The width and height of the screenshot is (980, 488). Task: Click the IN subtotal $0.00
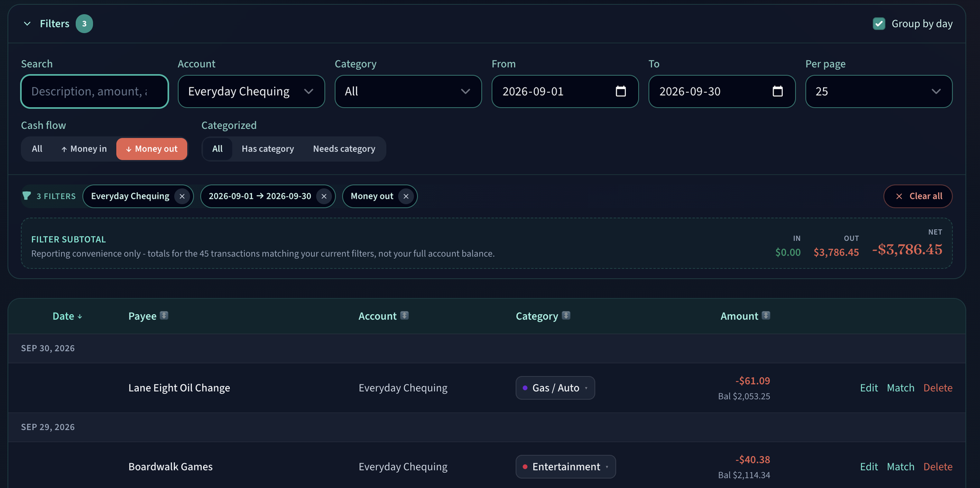point(788,252)
